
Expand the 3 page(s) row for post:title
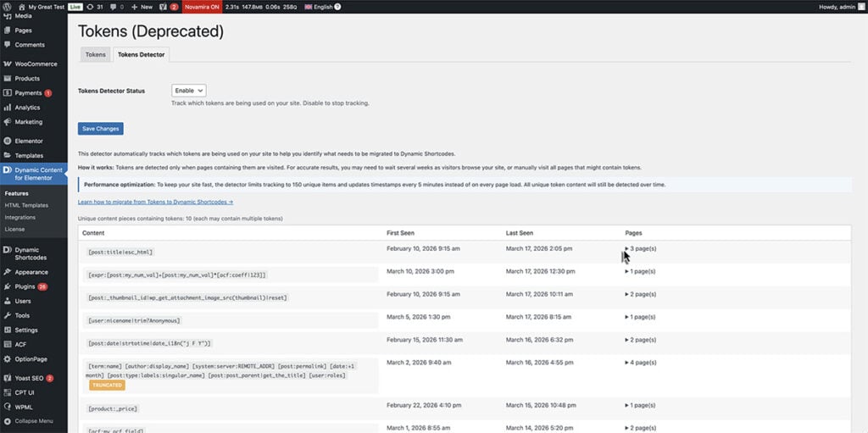click(x=627, y=248)
